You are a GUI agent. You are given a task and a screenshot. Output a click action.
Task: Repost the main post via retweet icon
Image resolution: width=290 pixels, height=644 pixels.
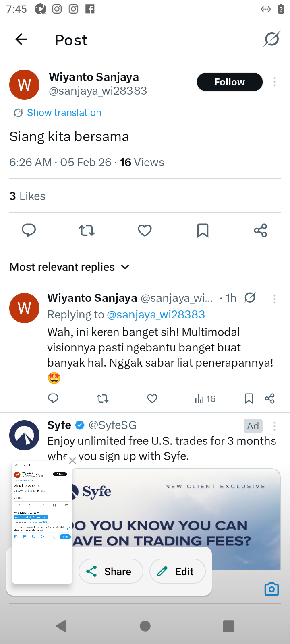(87, 230)
